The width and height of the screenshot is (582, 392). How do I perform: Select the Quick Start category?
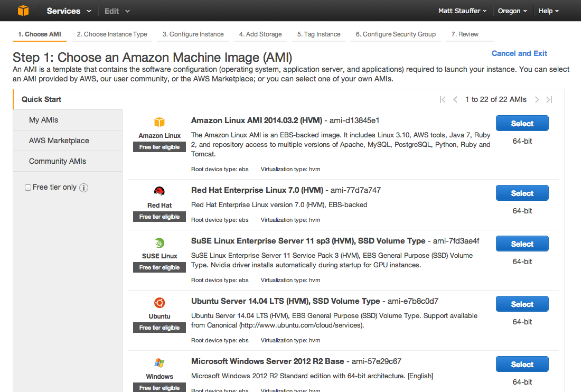pyautogui.click(x=68, y=99)
